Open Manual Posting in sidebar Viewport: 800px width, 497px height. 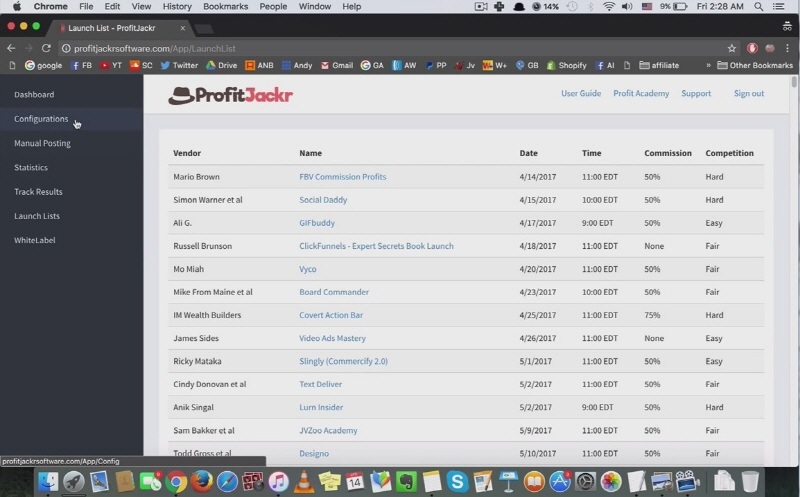point(42,143)
